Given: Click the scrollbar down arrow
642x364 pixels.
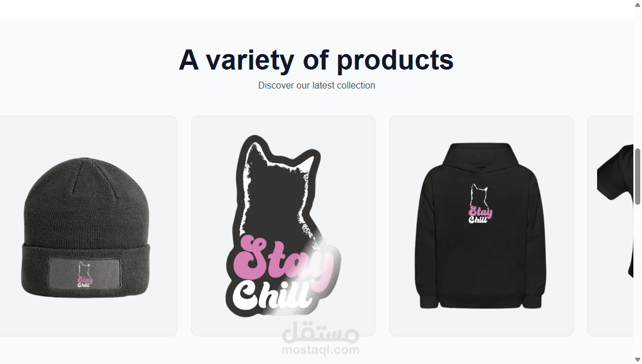Looking at the screenshot, I should click(x=637, y=359).
